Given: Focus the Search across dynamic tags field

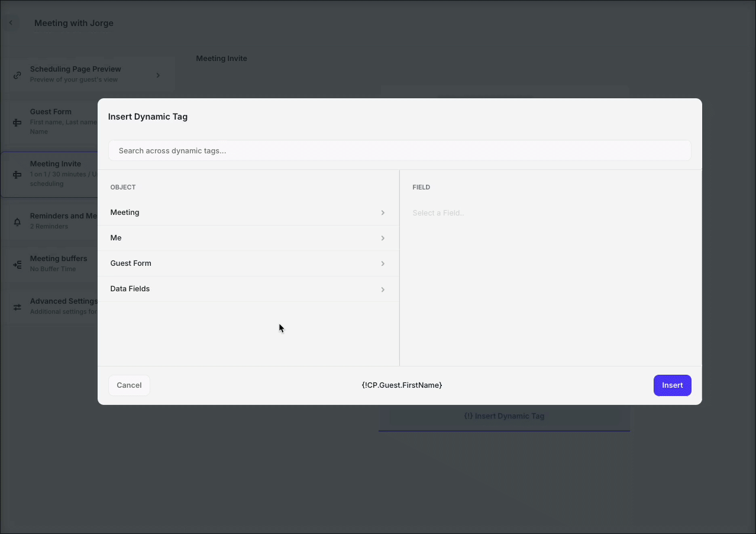Looking at the screenshot, I should (x=399, y=150).
